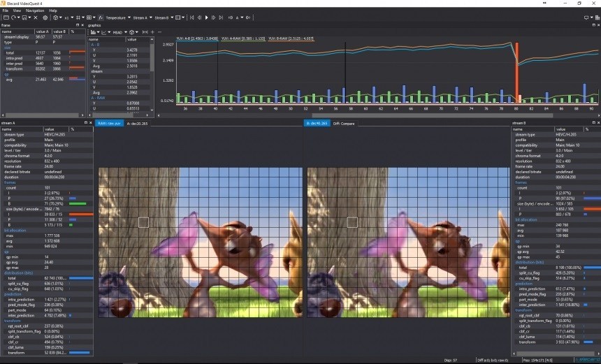The width and height of the screenshot is (601, 364).
Task: Click the fit-width icon in the graphics toolbar
Action: click(145, 32)
